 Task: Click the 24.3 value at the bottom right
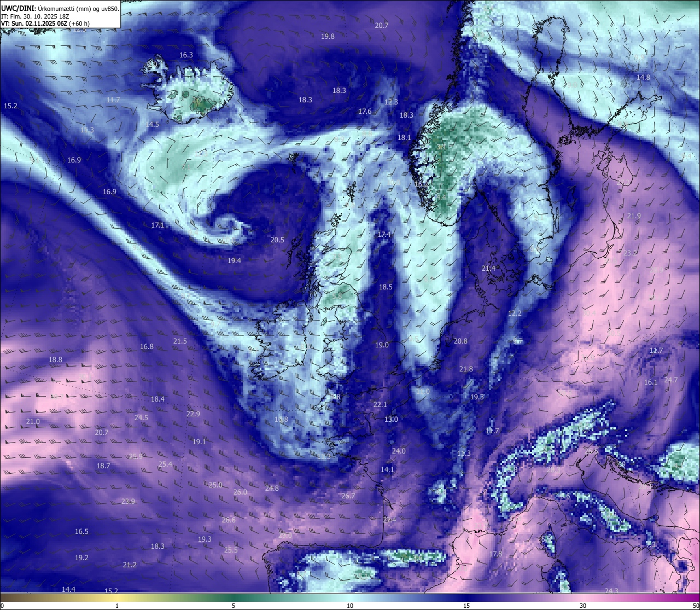611,590
